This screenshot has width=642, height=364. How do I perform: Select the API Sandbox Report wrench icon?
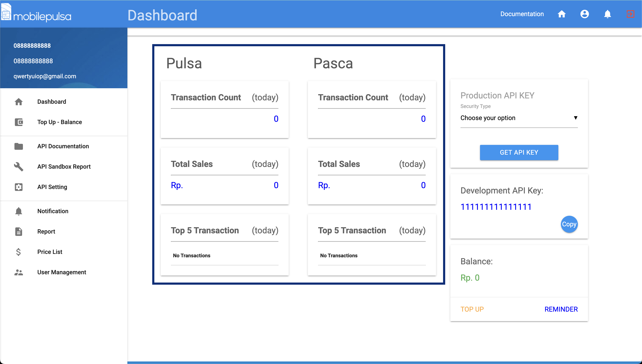pos(19,167)
